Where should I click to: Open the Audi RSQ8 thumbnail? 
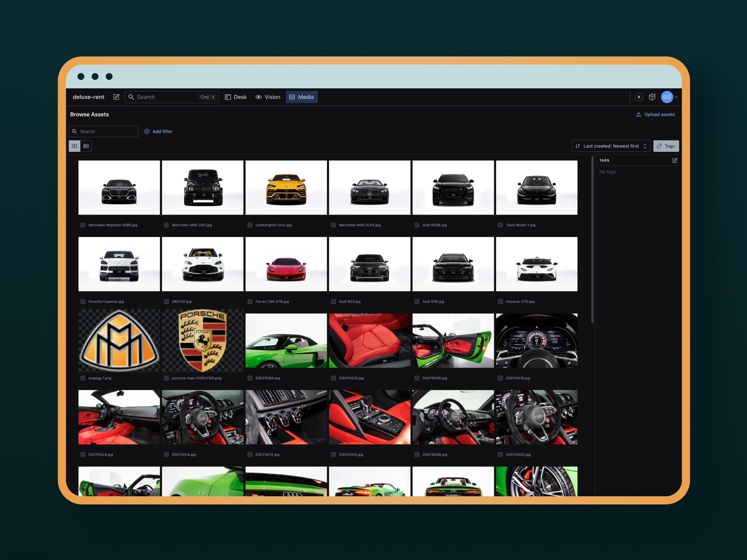(x=453, y=187)
